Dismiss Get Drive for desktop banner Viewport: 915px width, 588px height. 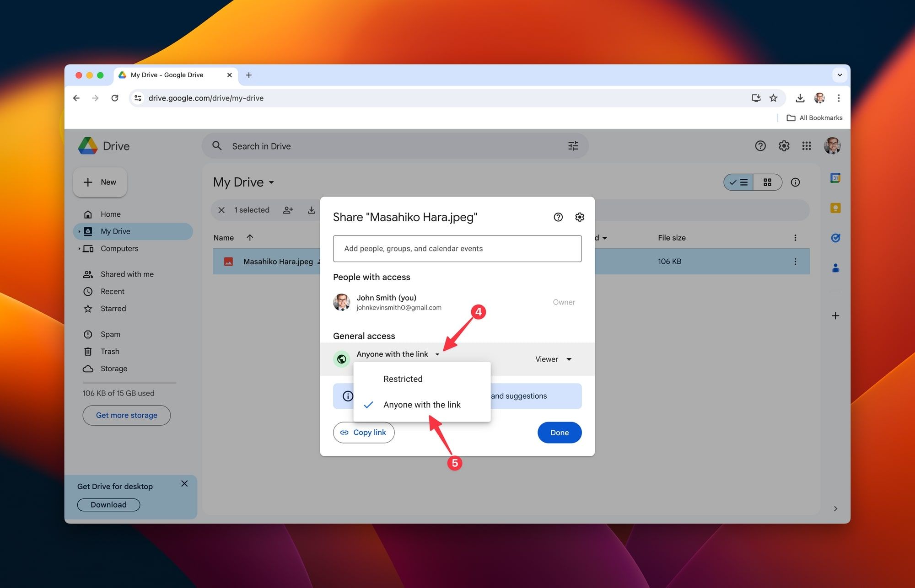pos(184,484)
